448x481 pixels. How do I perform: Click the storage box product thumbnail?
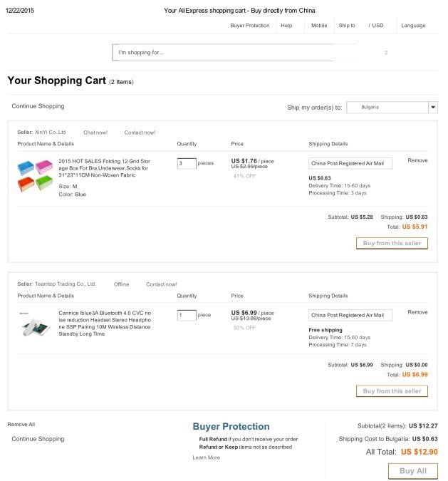point(36,175)
